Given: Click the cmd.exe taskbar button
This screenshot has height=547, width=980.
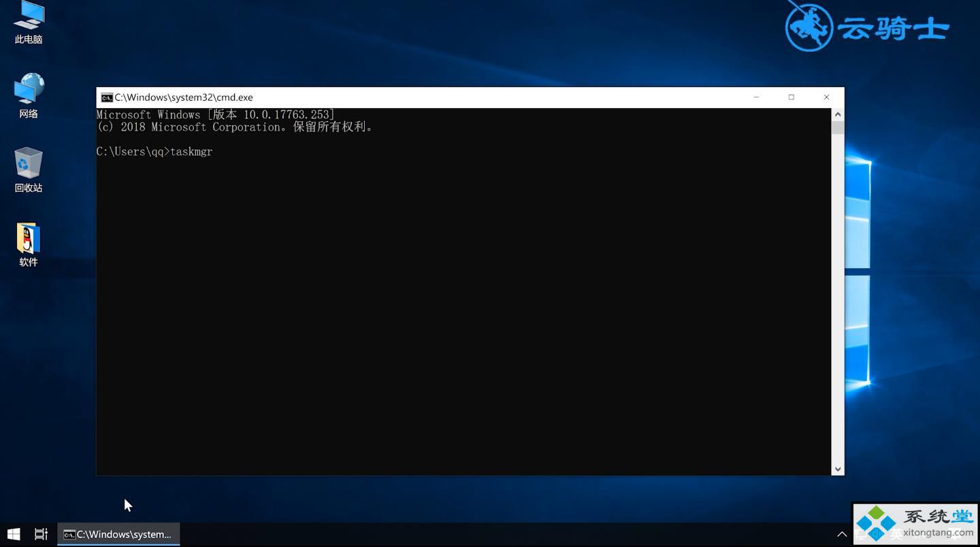Looking at the screenshot, I should tap(118, 534).
